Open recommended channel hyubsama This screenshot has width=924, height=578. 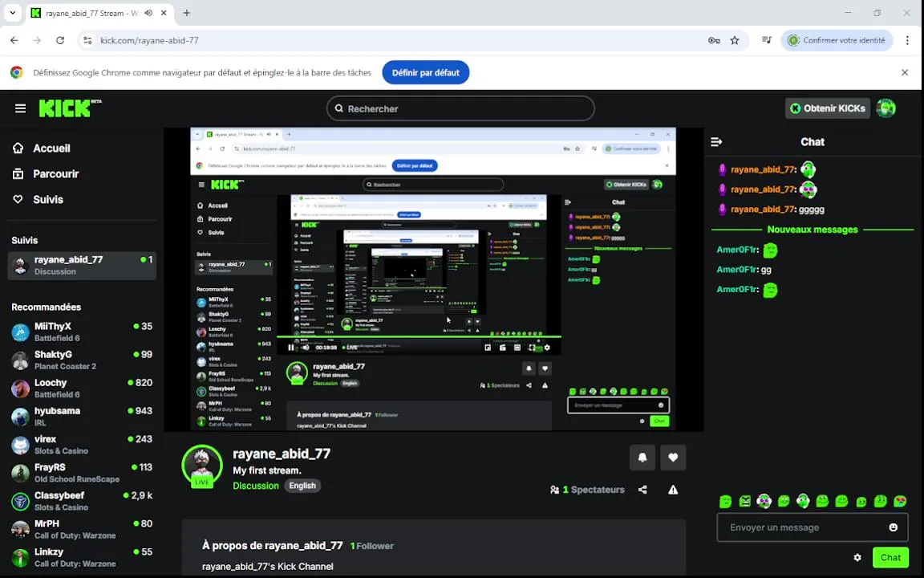pyautogui.click(x=82, y=417)
